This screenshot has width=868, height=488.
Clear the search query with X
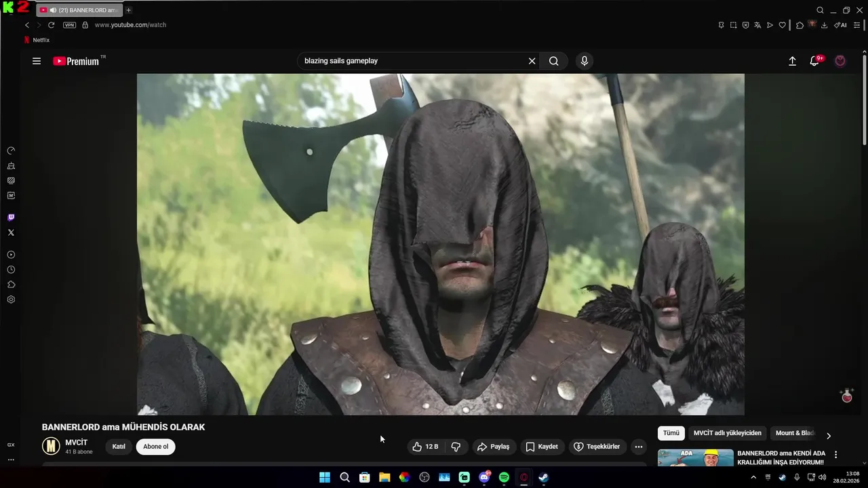click(532, 61)
